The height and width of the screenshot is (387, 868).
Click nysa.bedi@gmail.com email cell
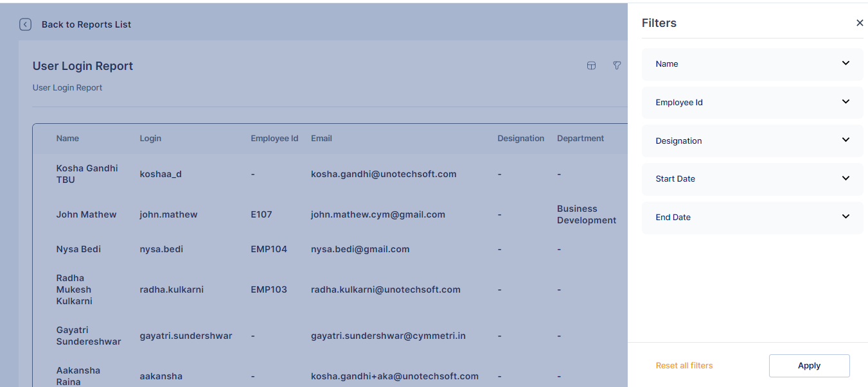pyautogui.click(x=360, y=249)
